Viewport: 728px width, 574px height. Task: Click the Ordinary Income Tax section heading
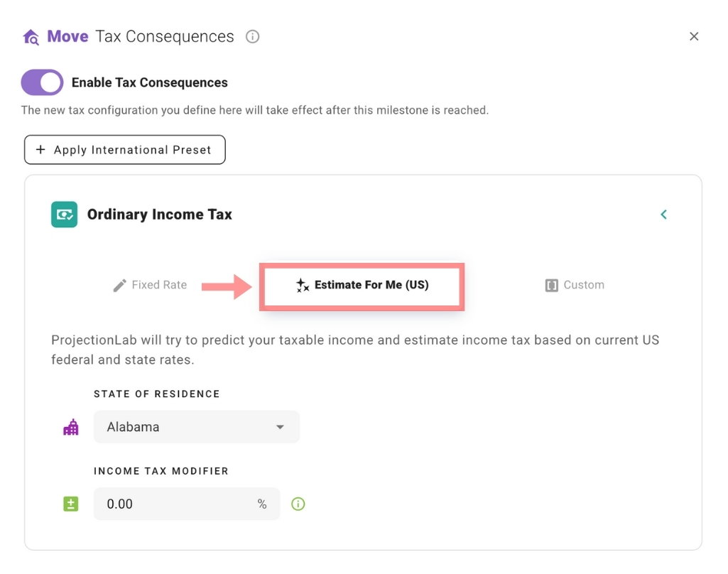pyautogui.click(x=159, y=215)
